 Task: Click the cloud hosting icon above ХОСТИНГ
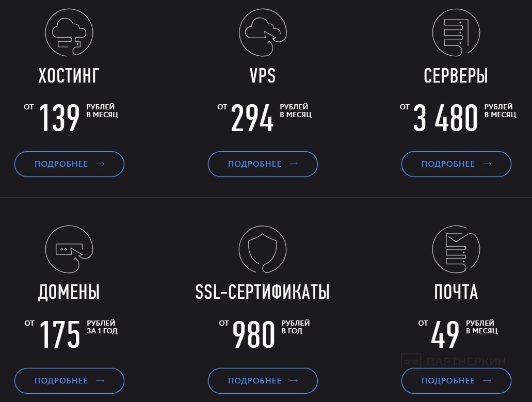pyautogui.click(x=69, y=33)
